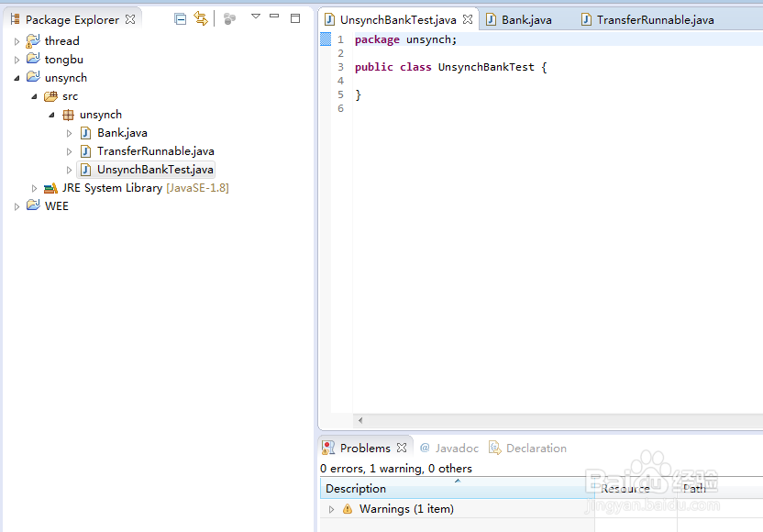Select tongbu project label
The height and width of the screenshot is (532, 763).
[x=64, y=60]
